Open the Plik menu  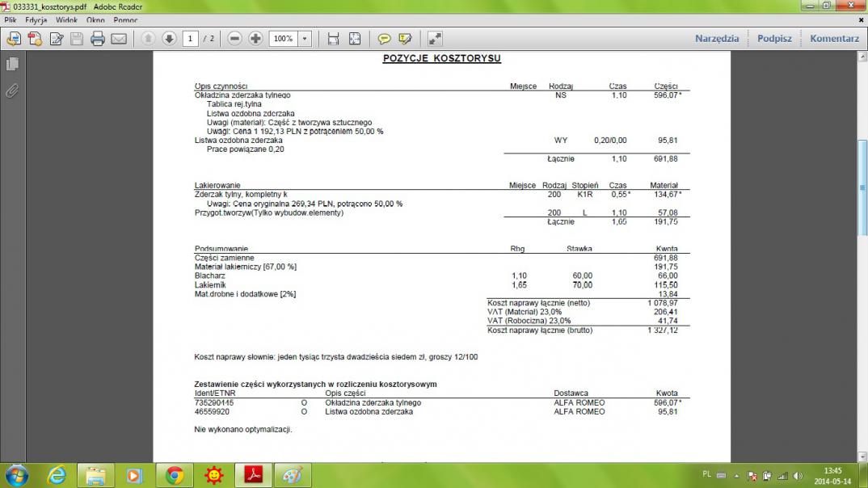(x=10, y=20)
